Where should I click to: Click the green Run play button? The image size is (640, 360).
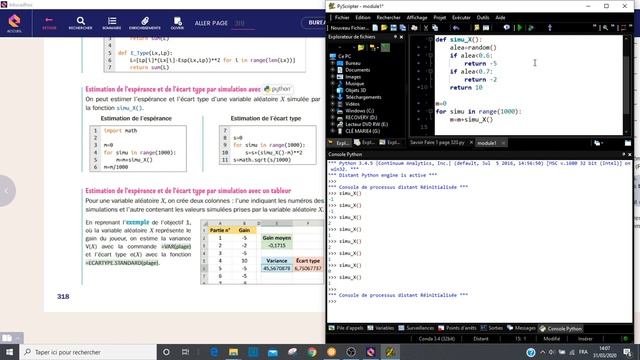520,28
